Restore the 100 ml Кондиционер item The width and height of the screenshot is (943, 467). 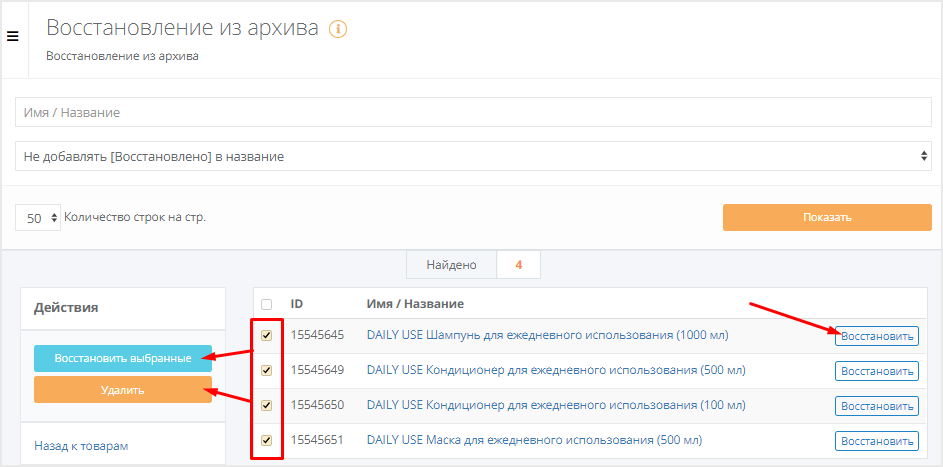tap(876, 406)
